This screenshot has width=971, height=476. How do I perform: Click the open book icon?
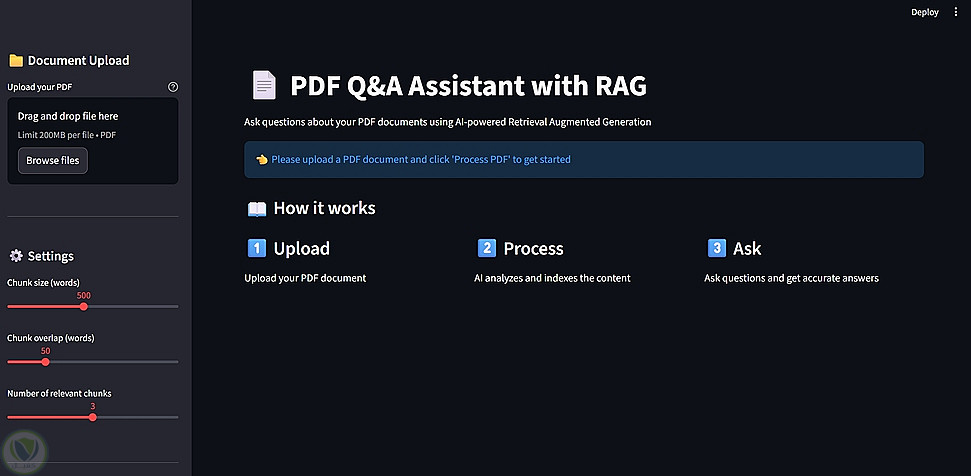[257, 209]
